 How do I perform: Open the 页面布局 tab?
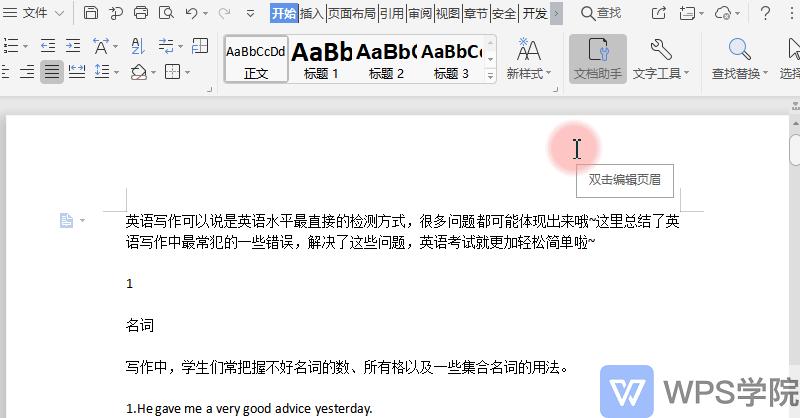point(352,13)
